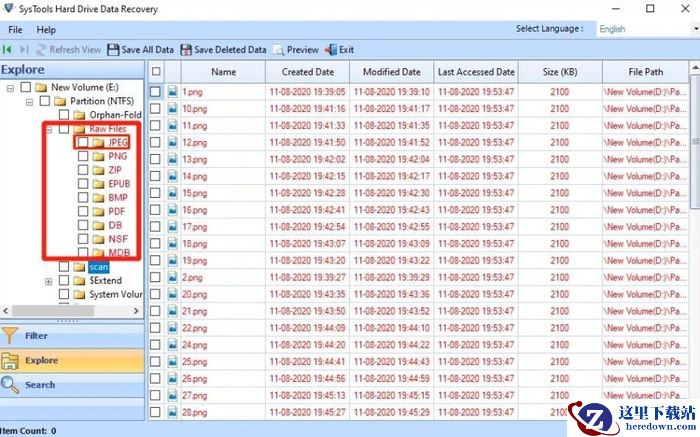Check the box for file 12.png
Screen dimensions: 700x437
click(155, 142)
